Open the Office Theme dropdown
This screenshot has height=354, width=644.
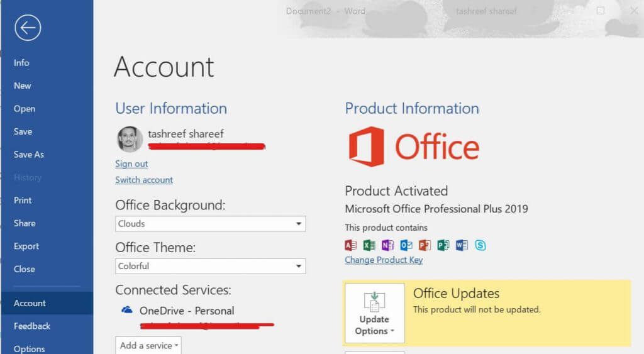pos(210,266)
